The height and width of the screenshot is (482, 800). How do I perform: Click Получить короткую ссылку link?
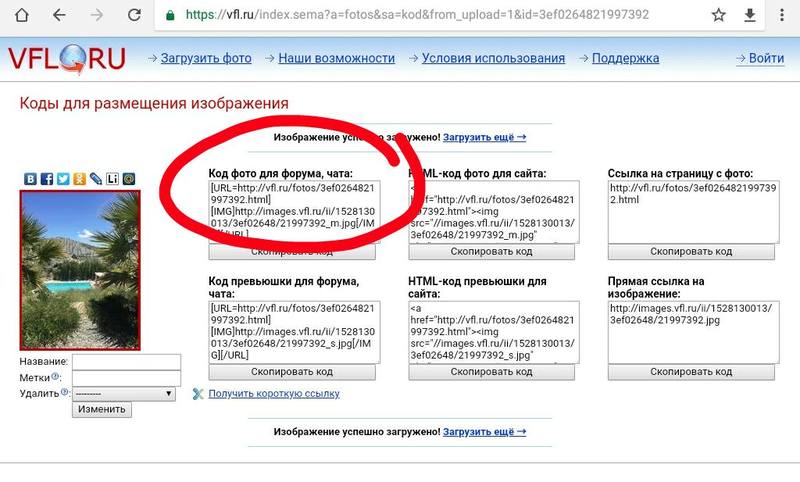pos(273,394)
